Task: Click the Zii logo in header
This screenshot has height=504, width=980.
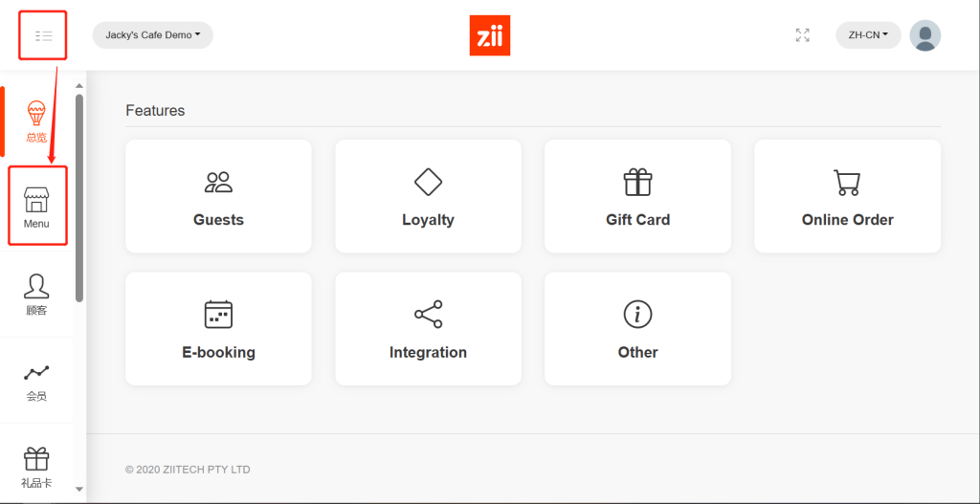Action: click(490, 35)
